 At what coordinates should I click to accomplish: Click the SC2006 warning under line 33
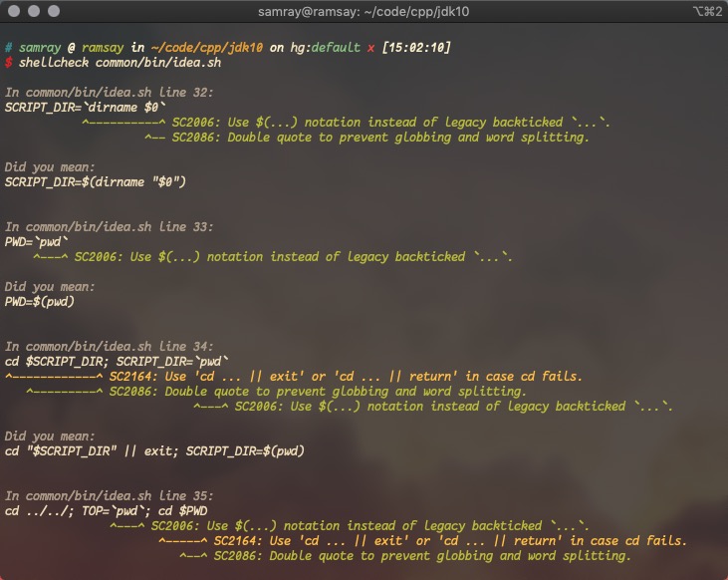coord(294,256)
